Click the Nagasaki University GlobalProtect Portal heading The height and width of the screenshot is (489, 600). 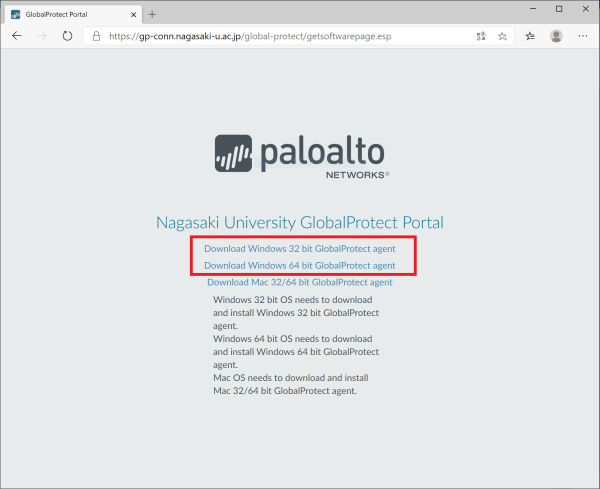tap(299, 222)
